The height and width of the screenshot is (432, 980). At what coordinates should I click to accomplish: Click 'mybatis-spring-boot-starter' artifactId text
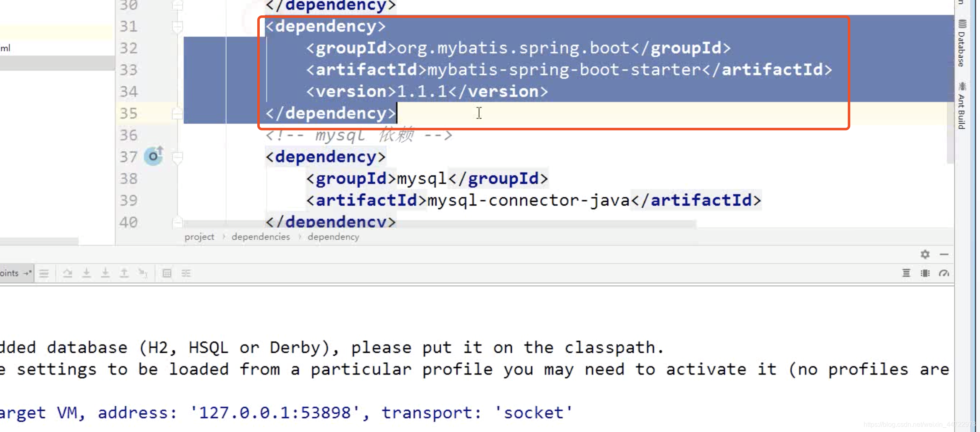point(564,70)
